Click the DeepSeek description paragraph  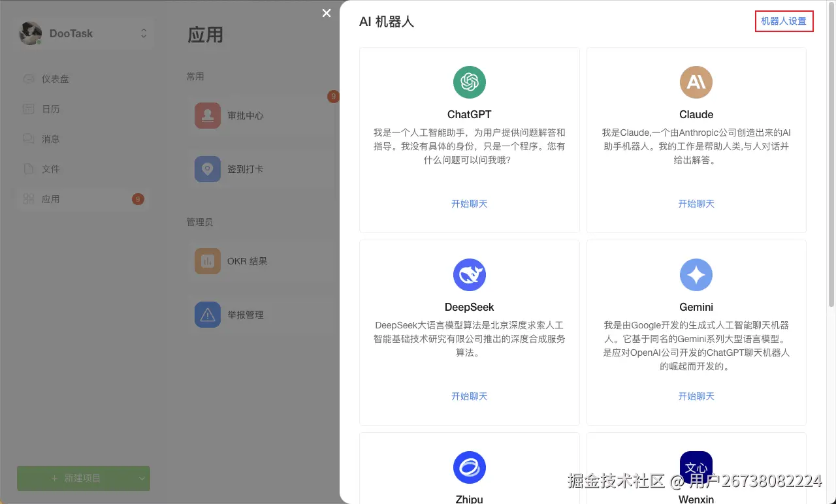[470, 339]
